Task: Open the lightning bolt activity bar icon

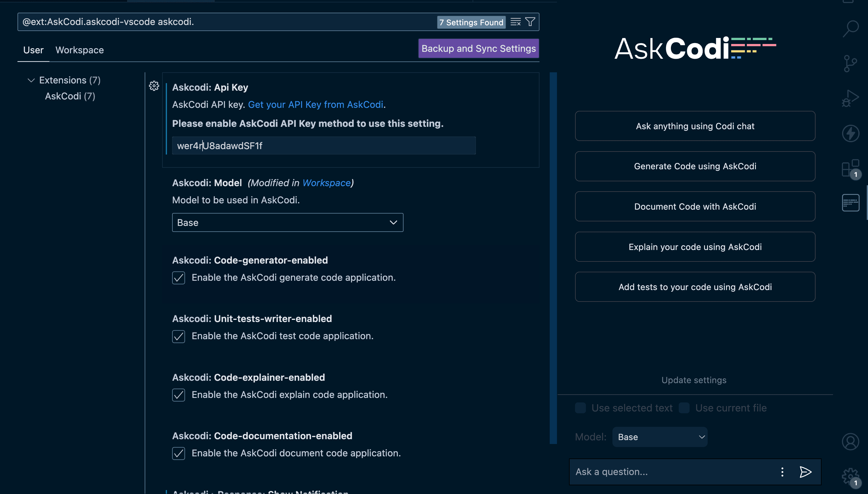Action: pyautogui.click(x=850, y=133)
